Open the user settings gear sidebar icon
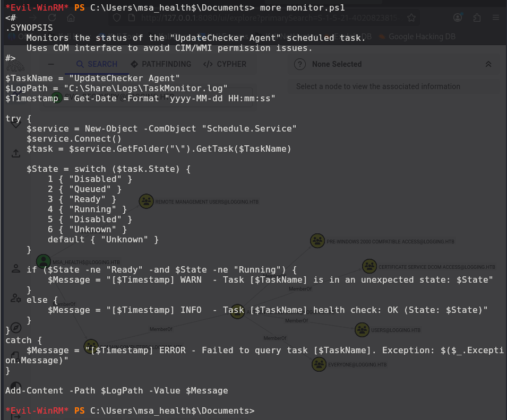Viewport: 507px width, 420px height. pyautogui.click(x=16, y=298)
